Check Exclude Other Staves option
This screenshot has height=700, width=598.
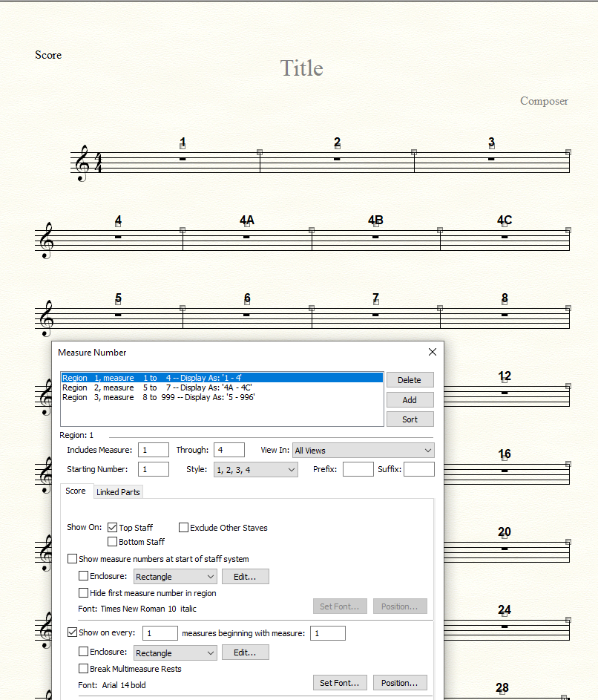(183, 528)
